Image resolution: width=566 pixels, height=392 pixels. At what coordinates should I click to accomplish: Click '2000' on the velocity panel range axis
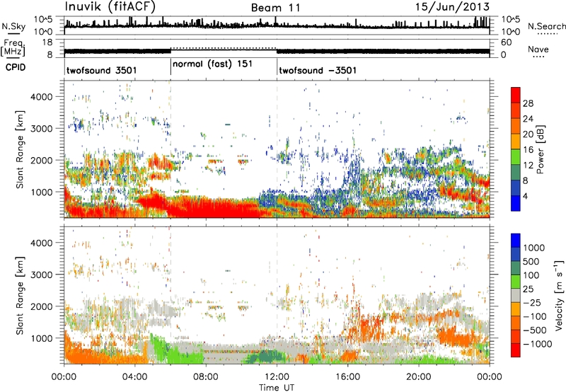(x=41, y=306)
